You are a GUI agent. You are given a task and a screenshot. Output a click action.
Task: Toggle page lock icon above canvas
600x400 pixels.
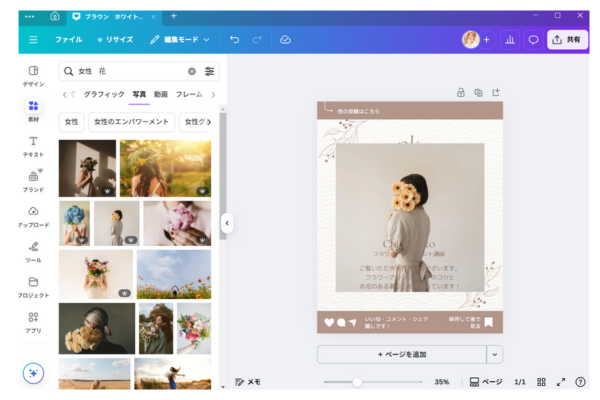[x=460, y=93]
